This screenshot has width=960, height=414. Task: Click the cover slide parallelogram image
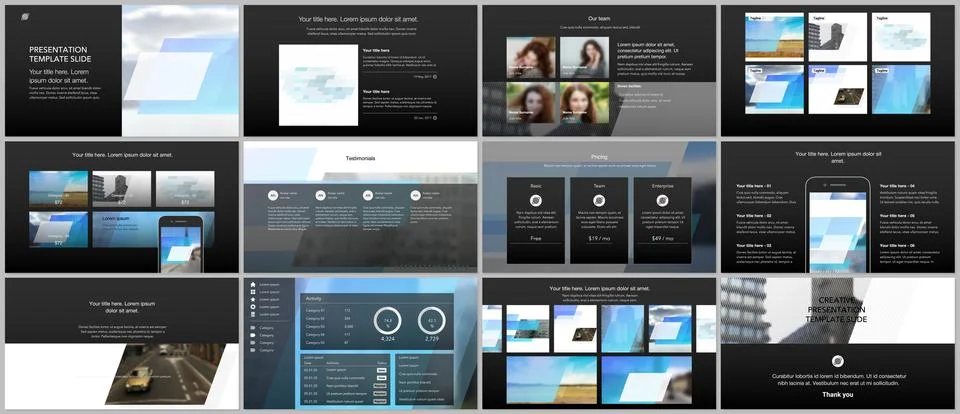(x=181, y=71)
